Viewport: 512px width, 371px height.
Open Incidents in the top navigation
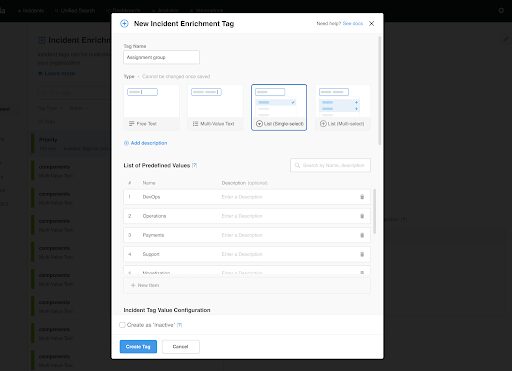click(x=31, y=11)
